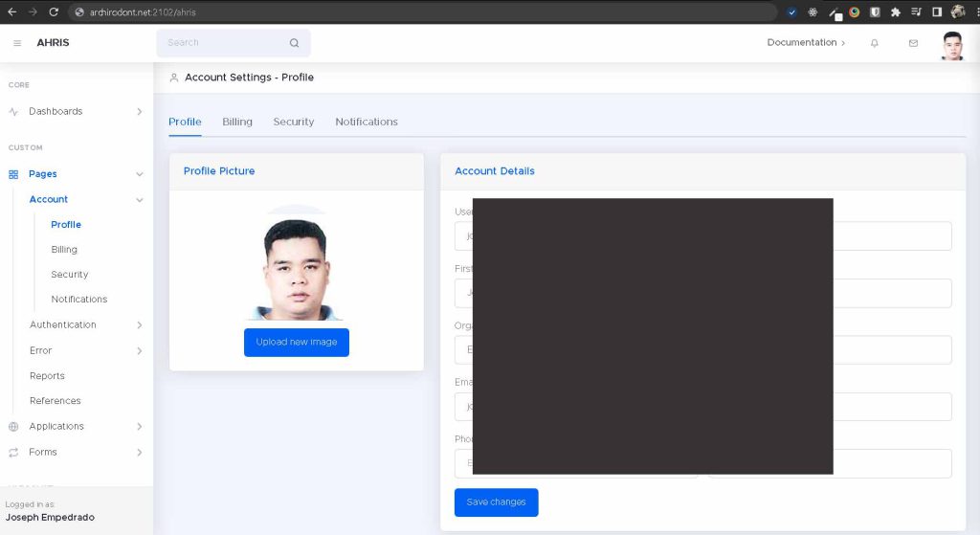Collapse the Pages sidebar section
The image size is (980, 535).
click(77, 174)
